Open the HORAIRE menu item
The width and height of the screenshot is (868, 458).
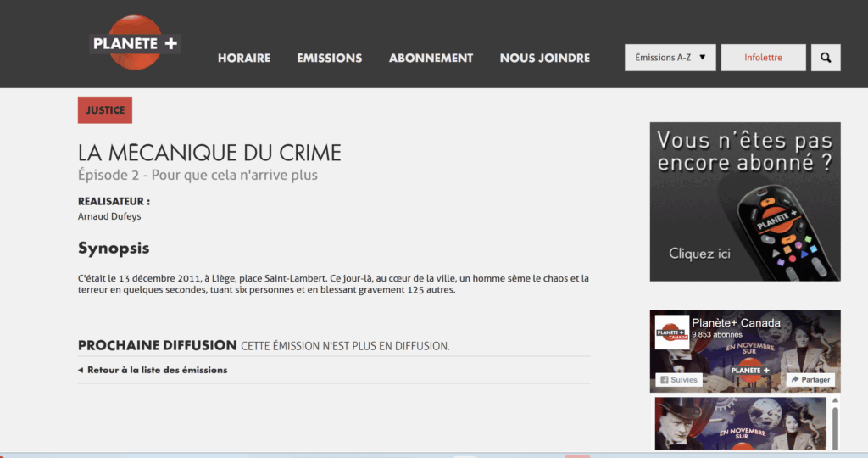coord(244,59)
